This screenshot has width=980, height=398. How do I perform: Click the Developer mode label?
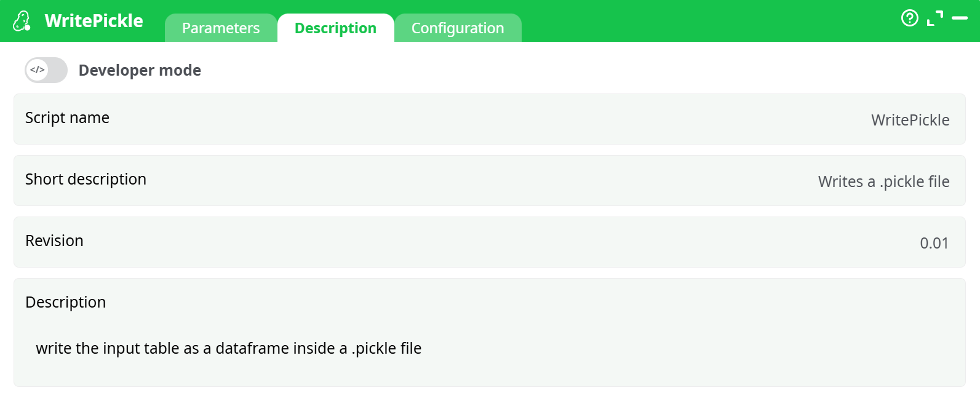coord(140,70)
